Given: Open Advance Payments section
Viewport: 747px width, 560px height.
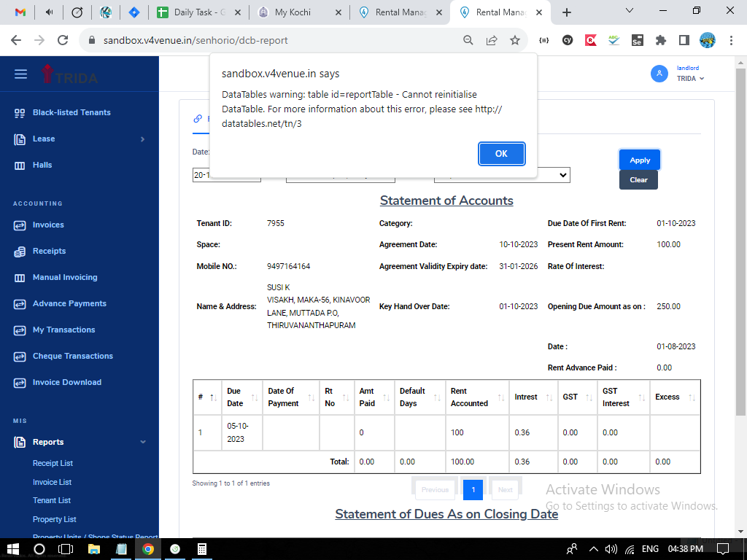Looking at the screenshot, I should [x=69, y=303].
